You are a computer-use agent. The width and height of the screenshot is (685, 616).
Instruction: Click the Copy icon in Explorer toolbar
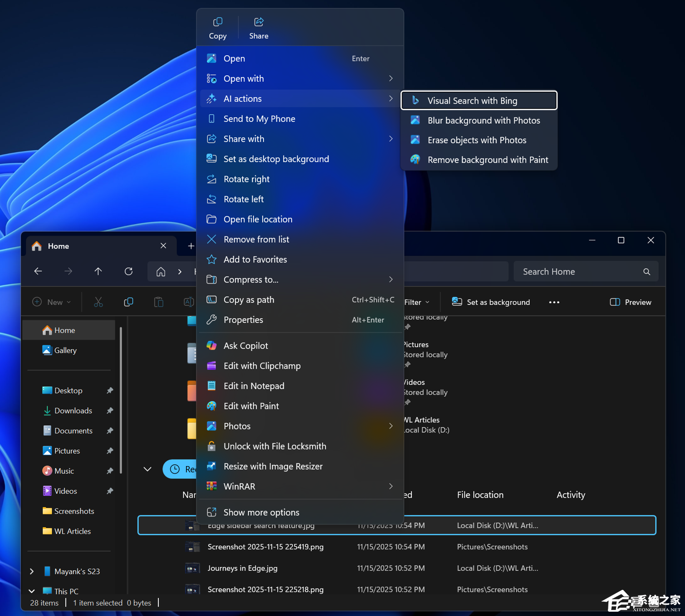[x=128, y=302]
